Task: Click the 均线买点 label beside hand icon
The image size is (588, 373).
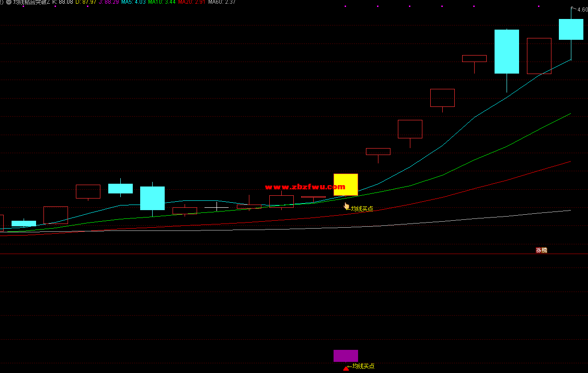Action: 362,209
